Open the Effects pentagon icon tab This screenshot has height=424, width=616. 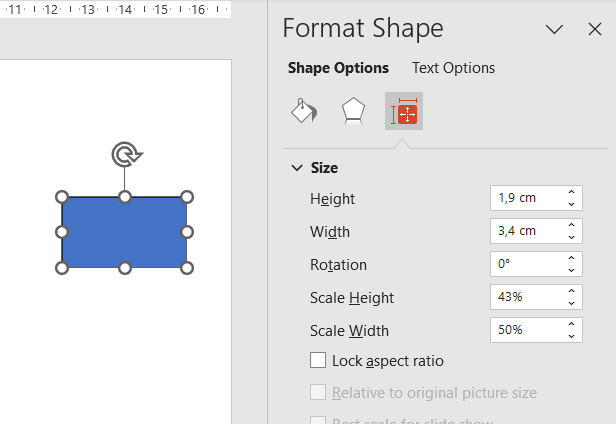click(353, 111)
